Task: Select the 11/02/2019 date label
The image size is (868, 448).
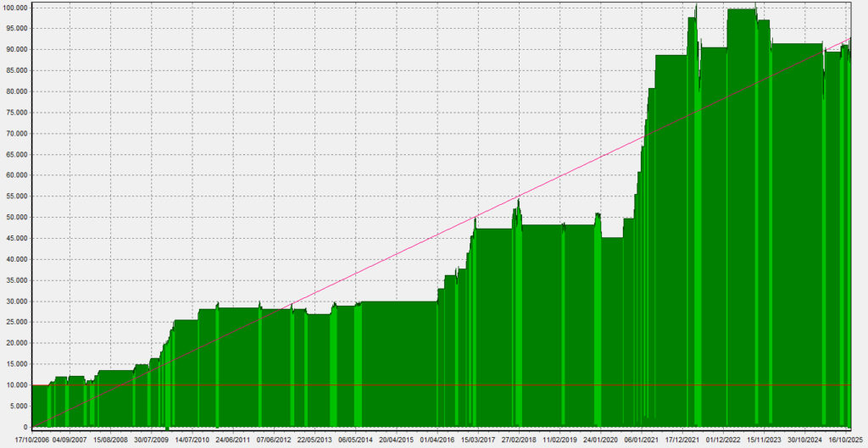Action: point(560,440)
